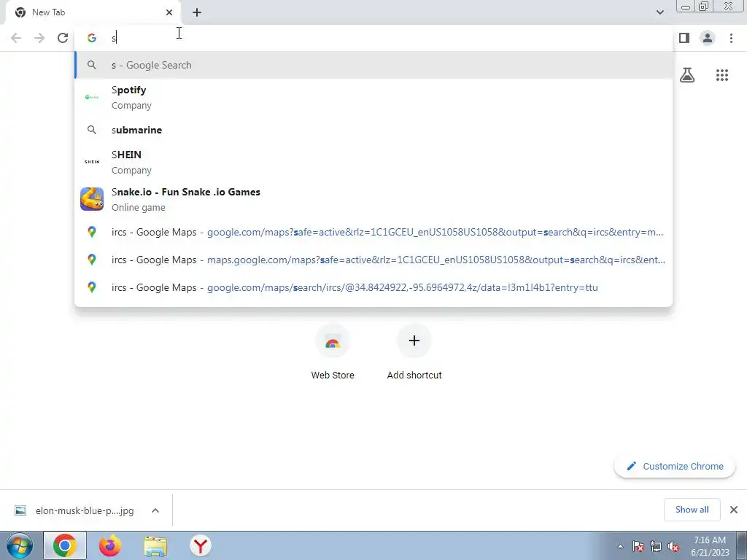This screenshot has width=747, height=560.
Task: Choose the submarine search suggestion
Action: (373, 130)
